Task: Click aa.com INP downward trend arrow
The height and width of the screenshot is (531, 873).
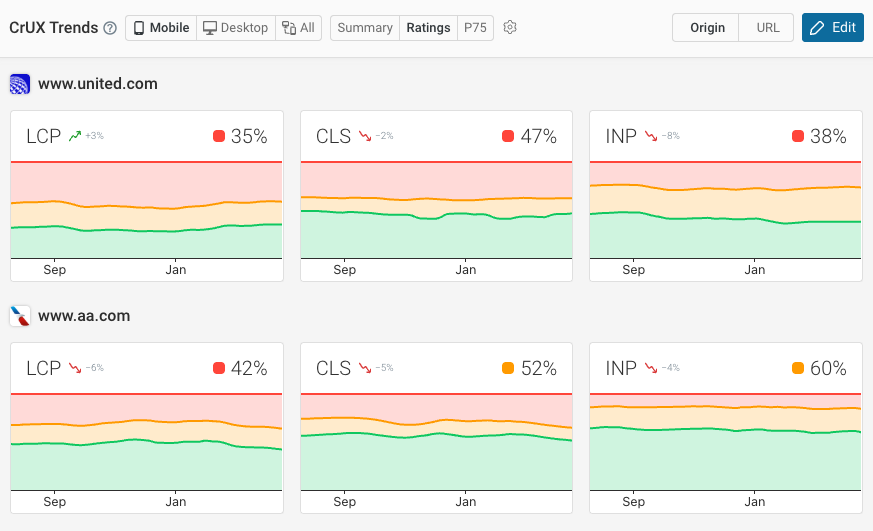Action: pos(651,368)
